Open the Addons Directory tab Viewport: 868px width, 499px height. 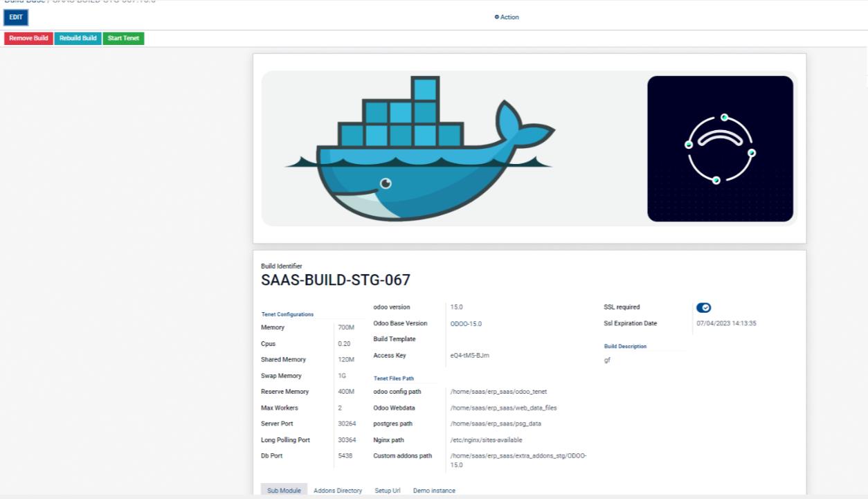coord(338,490)
